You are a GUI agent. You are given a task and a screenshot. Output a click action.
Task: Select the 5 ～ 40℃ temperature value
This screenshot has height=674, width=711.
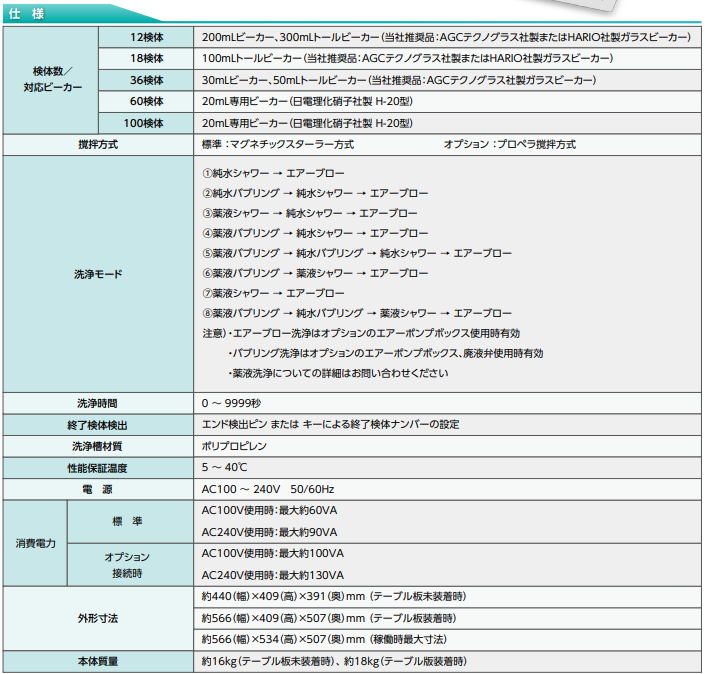pos(225,467)
